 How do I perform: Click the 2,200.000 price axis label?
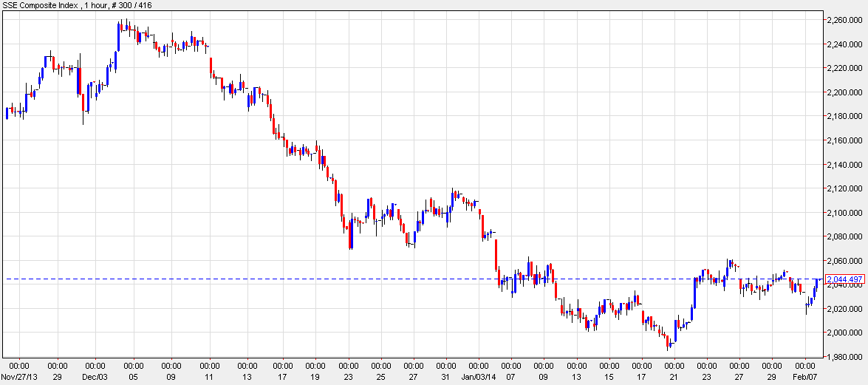(844, 92)
